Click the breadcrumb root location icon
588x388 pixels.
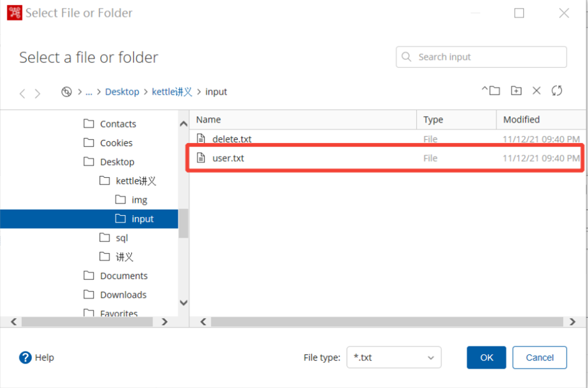tap(67, 92)
